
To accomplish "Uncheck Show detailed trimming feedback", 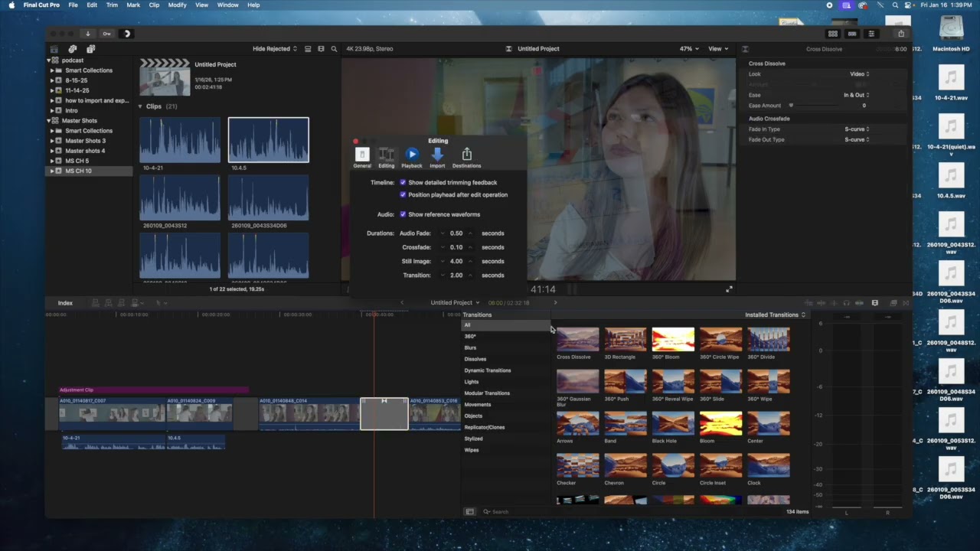I will coord(403,183).
